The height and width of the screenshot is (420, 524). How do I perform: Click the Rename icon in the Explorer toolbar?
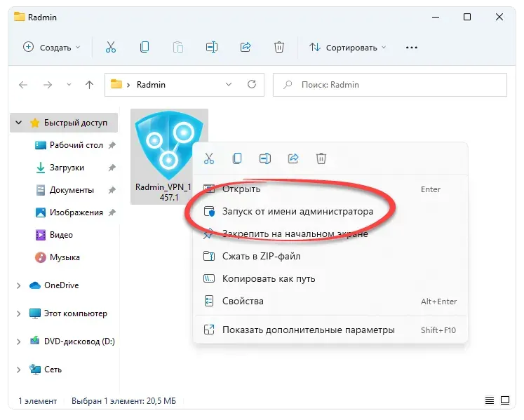pyautogui.click(x=212, y=47)
